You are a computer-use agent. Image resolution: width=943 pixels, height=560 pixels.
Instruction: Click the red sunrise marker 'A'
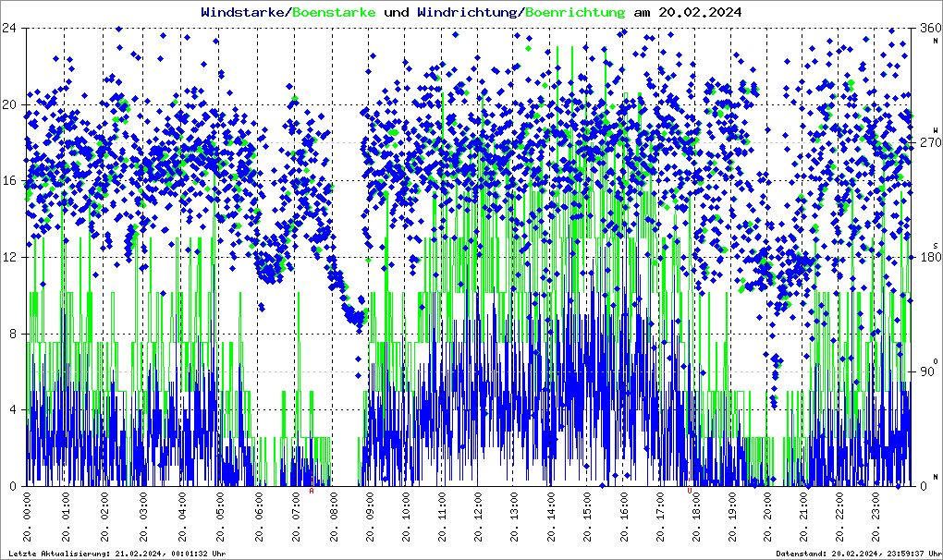tap(312, 492)
